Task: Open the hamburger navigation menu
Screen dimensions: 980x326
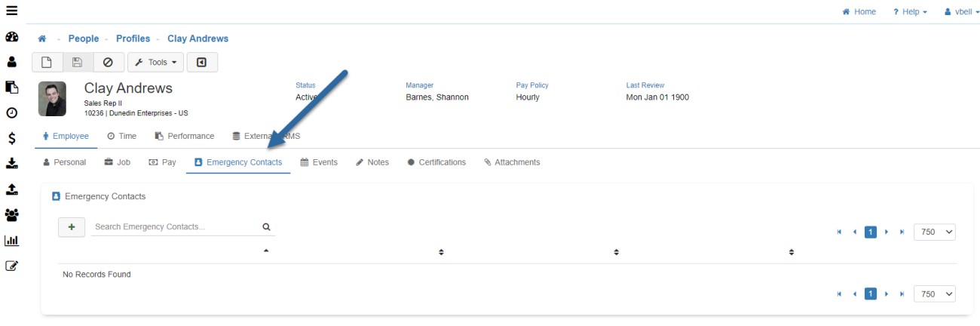Action: 11,11
